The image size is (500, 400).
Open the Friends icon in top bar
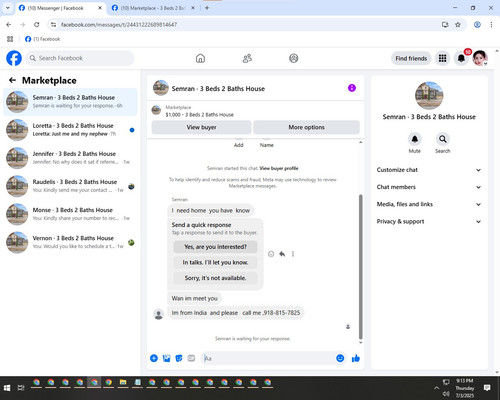click(247, 58)
